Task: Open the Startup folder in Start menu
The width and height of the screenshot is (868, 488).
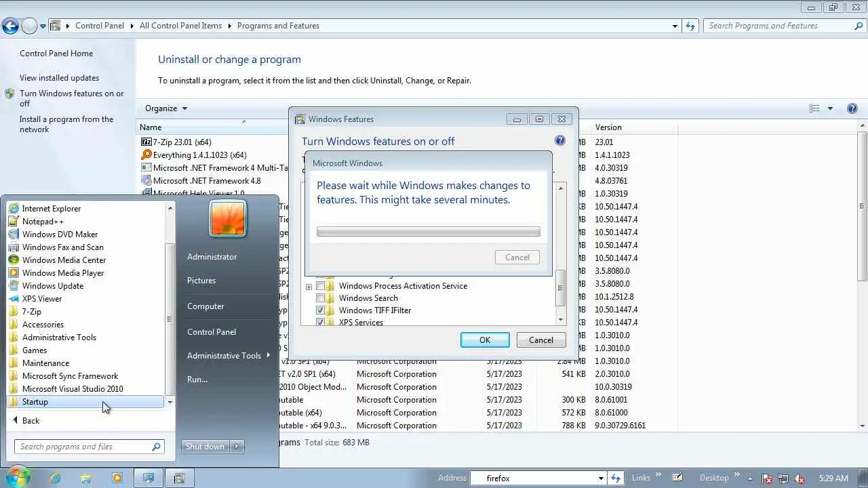Action: [x=85, y=402]
